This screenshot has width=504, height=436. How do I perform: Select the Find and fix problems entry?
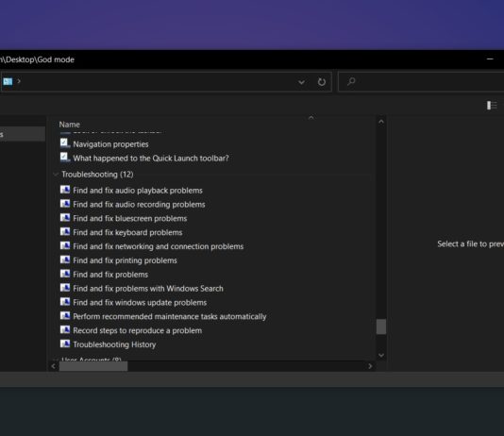click(x=110, y=275)
